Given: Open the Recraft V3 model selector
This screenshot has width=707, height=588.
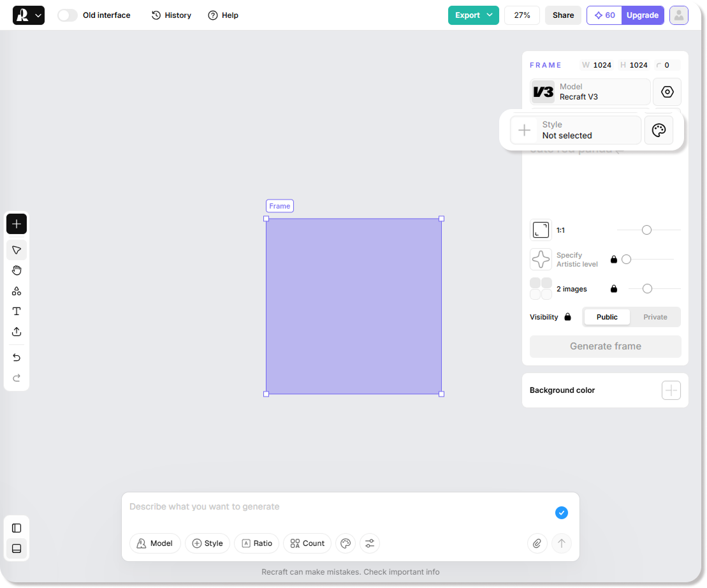Looking at the screenshot, I should tap(590, 92).
